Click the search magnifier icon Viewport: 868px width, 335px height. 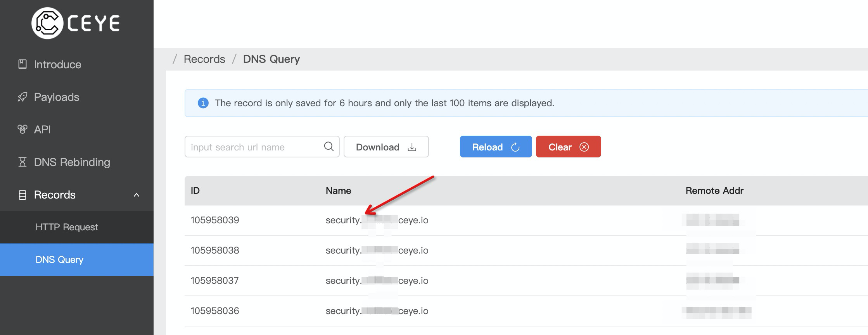click(x=329, y=147)
